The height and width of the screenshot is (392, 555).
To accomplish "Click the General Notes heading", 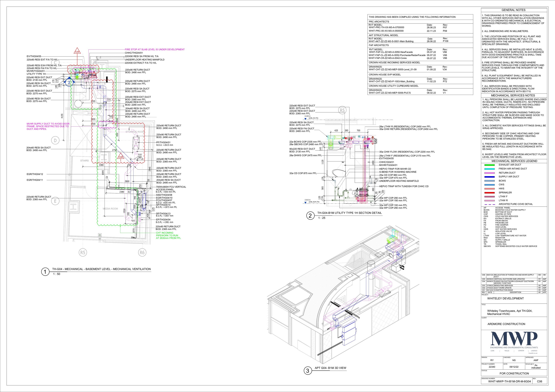I will click(513, 10).
